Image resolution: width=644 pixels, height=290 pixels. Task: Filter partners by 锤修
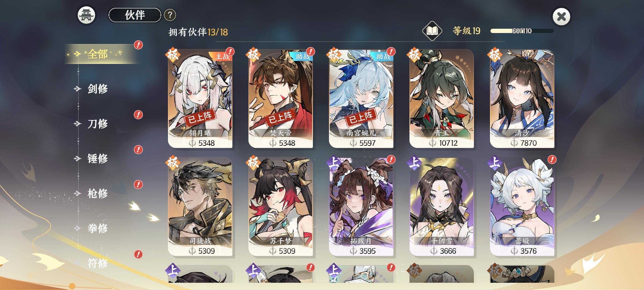coord(98,158)
